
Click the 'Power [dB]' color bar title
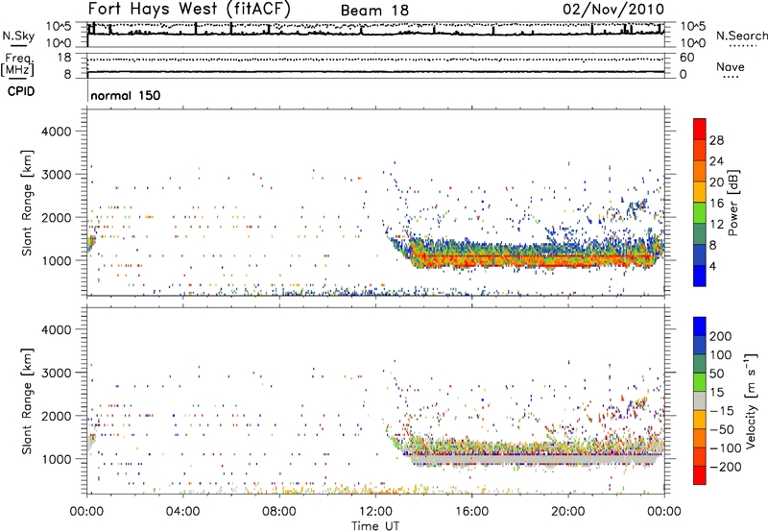[733, 203]
